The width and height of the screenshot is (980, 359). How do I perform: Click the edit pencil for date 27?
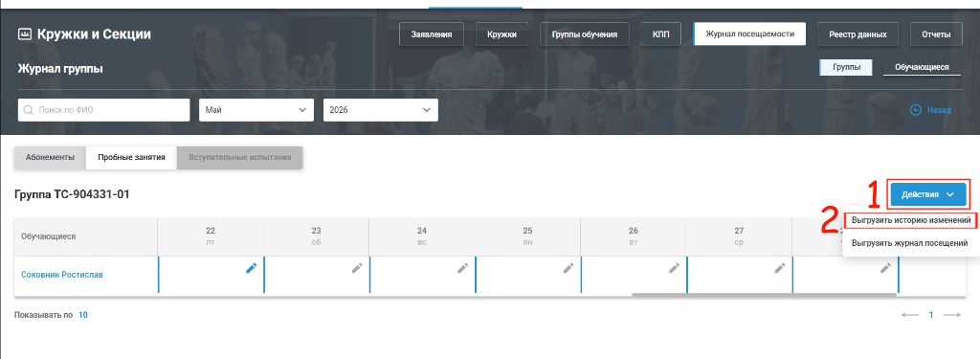[780, 268]
